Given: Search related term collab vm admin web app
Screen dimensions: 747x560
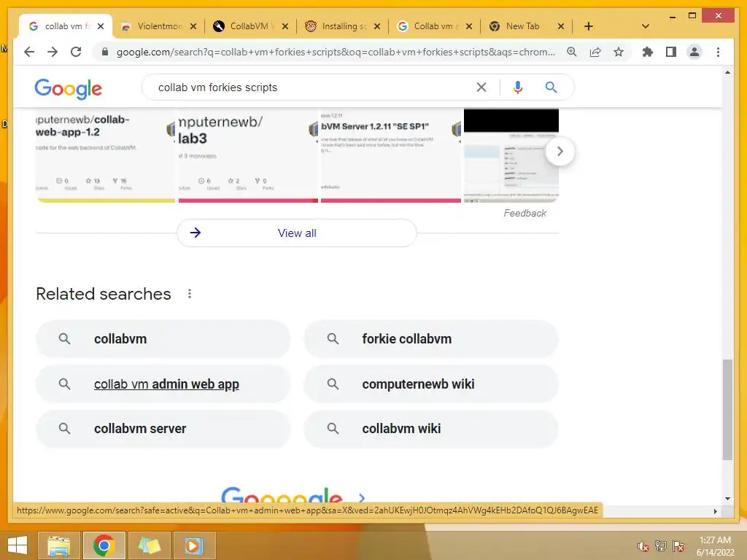Looking at the screenshot, I should (163, 384).
